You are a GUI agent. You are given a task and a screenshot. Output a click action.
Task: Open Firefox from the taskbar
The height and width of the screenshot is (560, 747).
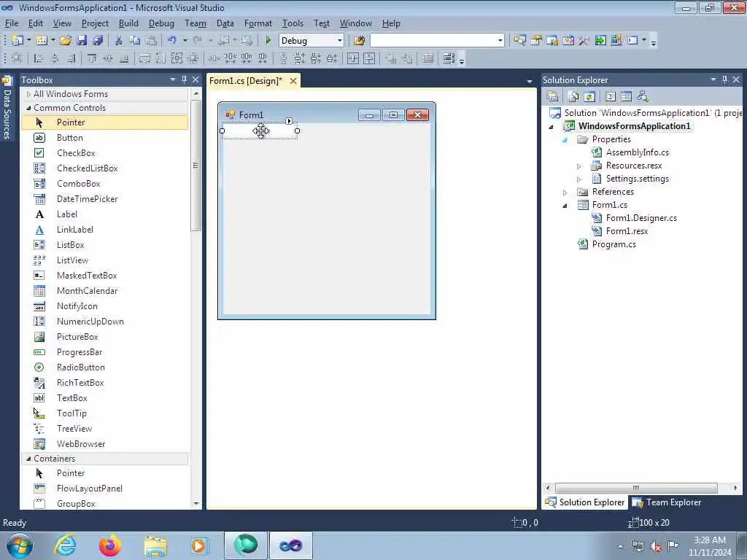coord(109,545)
